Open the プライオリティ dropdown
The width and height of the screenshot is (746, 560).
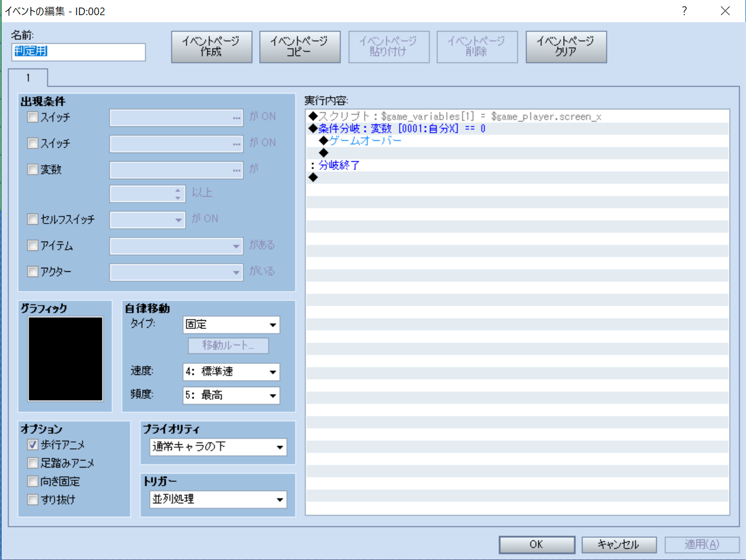(218, 447)
